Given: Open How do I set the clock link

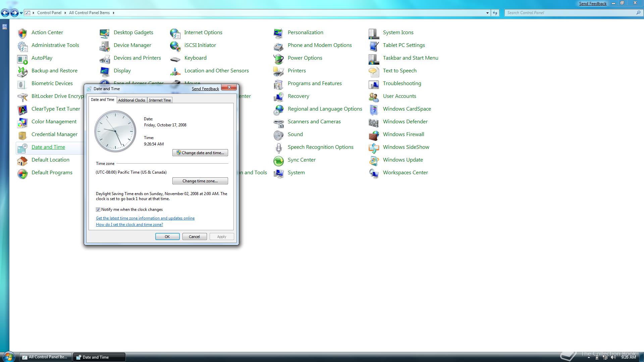Looking at the screenshot, I should click(129, 225).
